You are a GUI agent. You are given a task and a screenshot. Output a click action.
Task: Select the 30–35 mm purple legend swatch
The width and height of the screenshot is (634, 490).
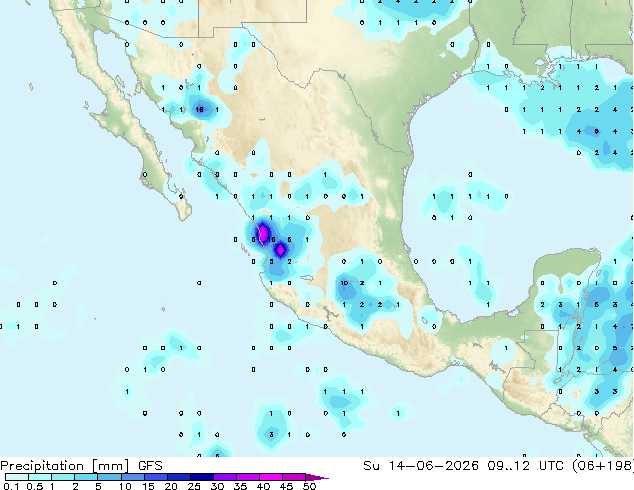pyautogui.click(x=224, y=477)
